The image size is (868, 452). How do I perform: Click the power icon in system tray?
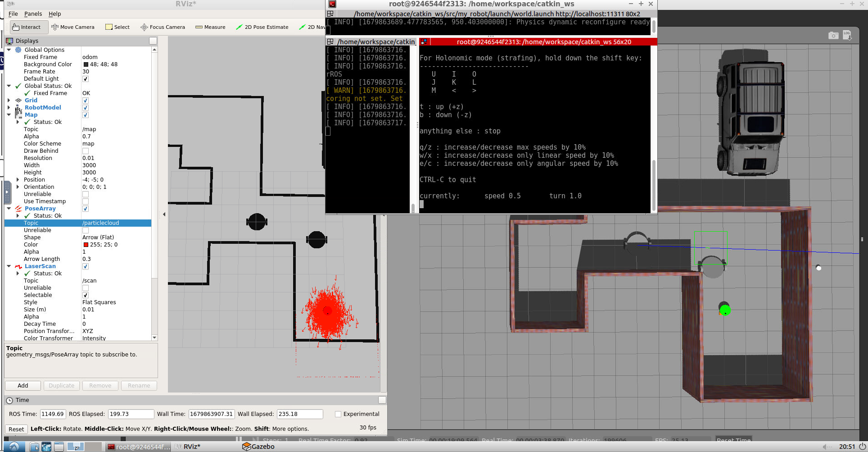[x=863, y=447]
